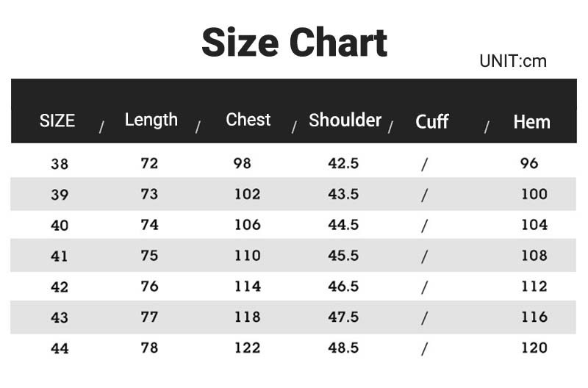Screen dimensions: 588x388
Task: Click shoulder value 47.5 for size 43
Action: pyautogui.click(x=343, y=317)
